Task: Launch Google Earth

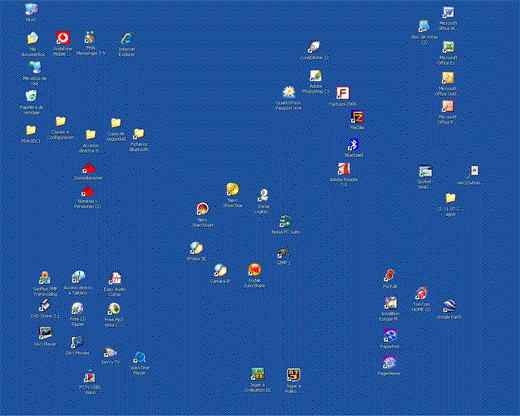Action: [449, 306]
